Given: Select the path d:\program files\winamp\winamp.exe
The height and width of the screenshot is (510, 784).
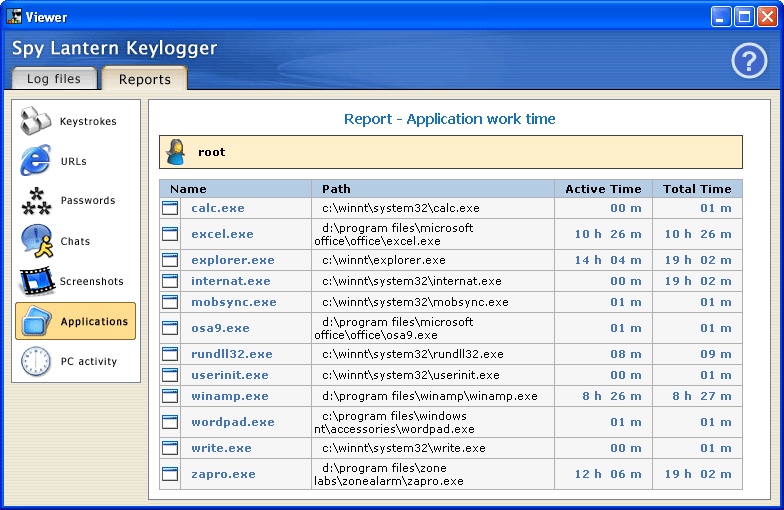Looking at the screenshot, I should point(430,396).
